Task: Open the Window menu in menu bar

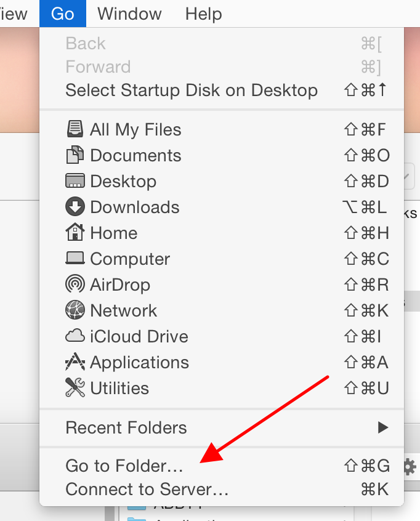Action: [x=129, y=14]
